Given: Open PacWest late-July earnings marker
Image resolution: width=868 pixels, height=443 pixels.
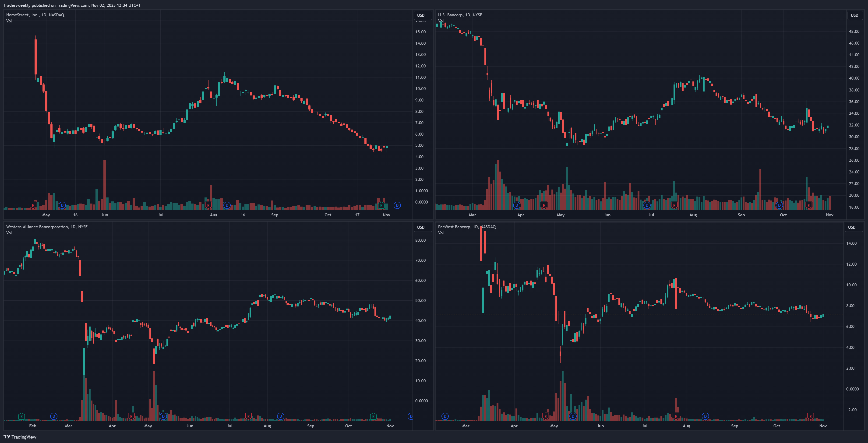Looking at the screenshot, I should click(x=676, y=416).
